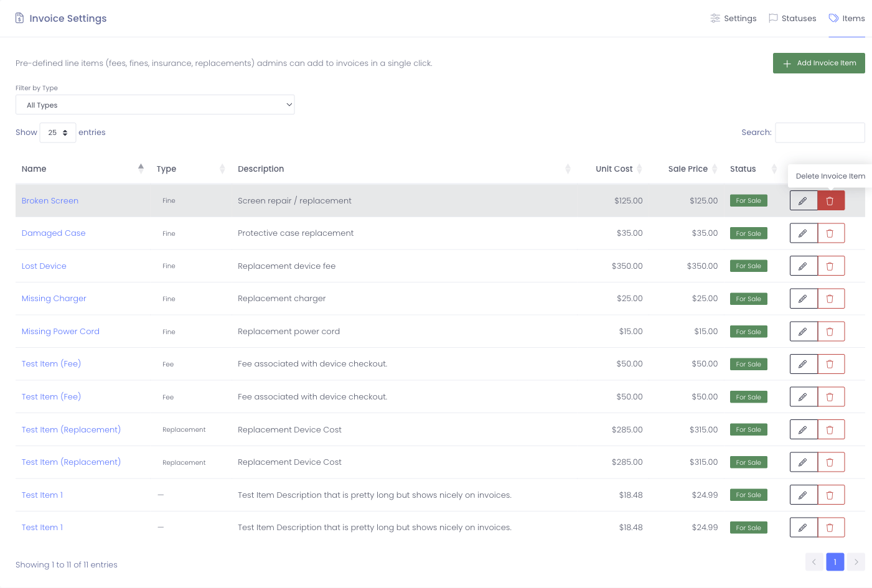Click the Showing 1 to 11 entries text
This screenshot has height=588, width=872.
tap(67, 565)
